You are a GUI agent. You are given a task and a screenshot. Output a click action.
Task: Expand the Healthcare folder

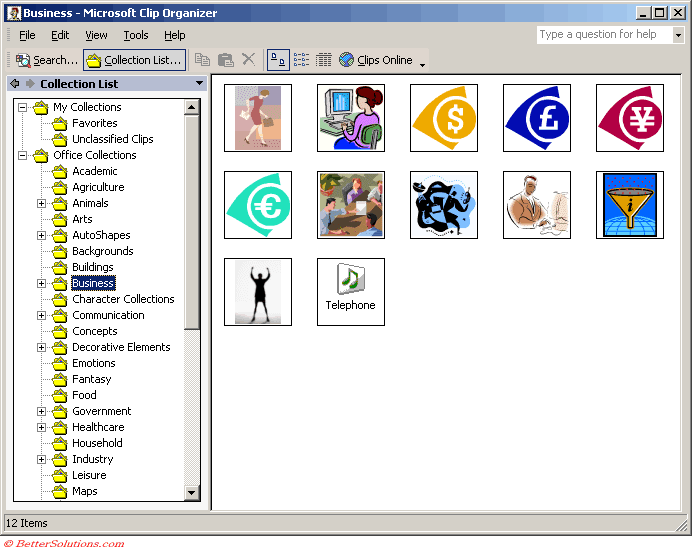(41, 427)
